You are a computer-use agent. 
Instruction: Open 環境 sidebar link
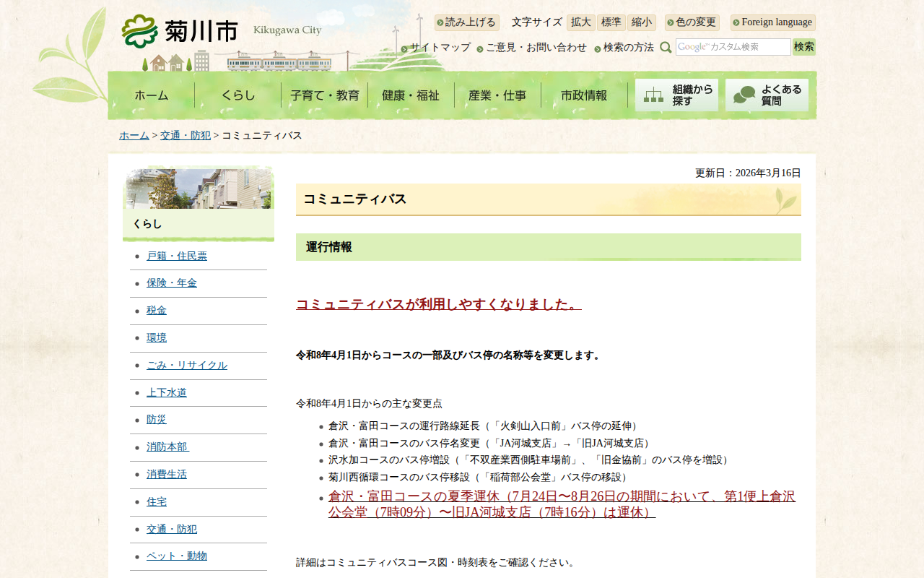click(x=157, y=338)
